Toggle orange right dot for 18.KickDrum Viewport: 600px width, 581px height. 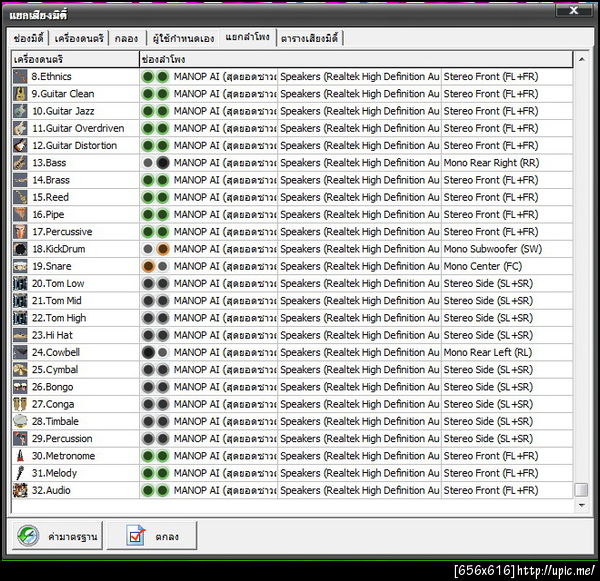(163, 249)
